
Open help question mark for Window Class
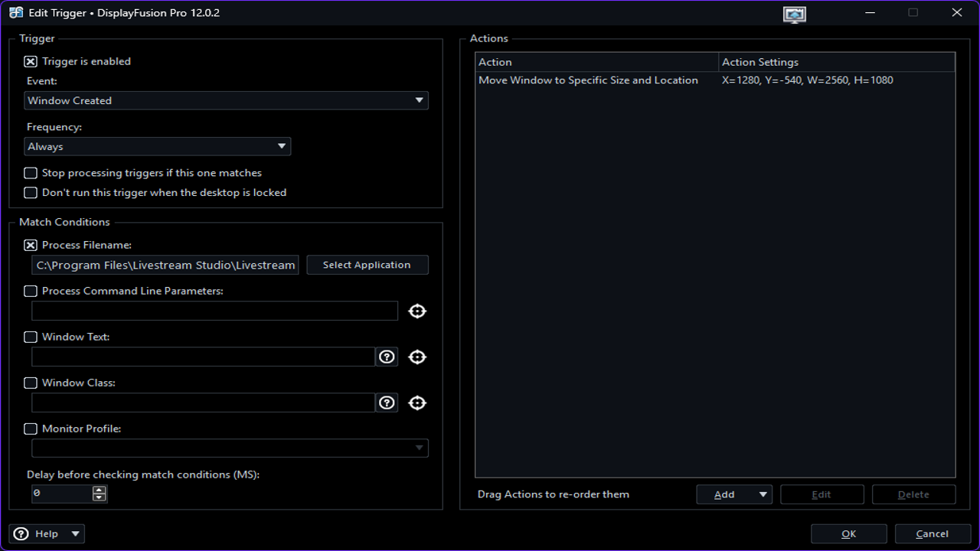pyautogui.click(x=387, y=403)
